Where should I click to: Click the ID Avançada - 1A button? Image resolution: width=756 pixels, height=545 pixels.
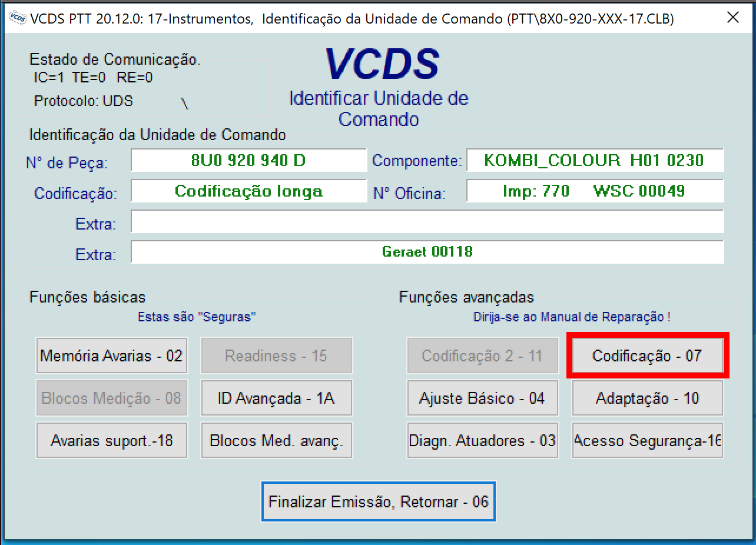tap(277, 398)
